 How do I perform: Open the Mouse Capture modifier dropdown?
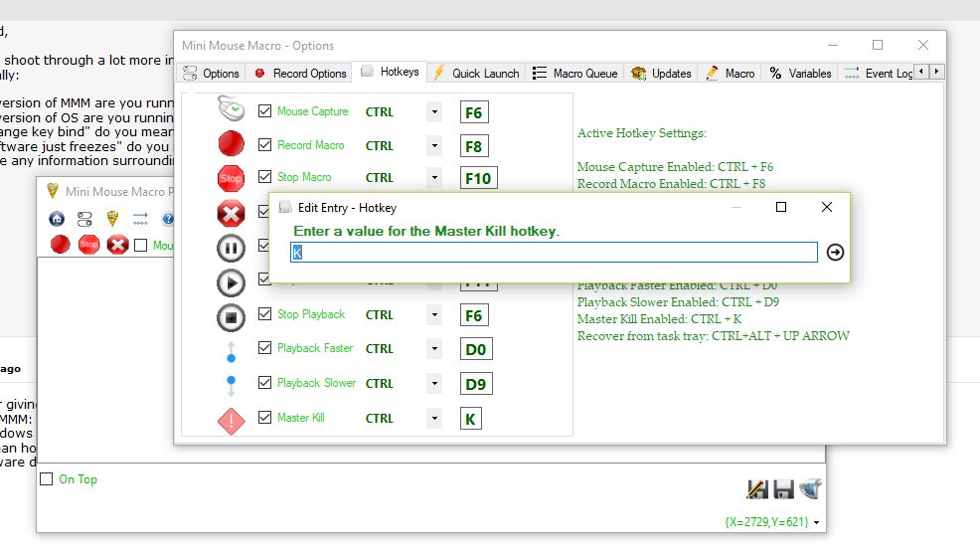[434, 112]
